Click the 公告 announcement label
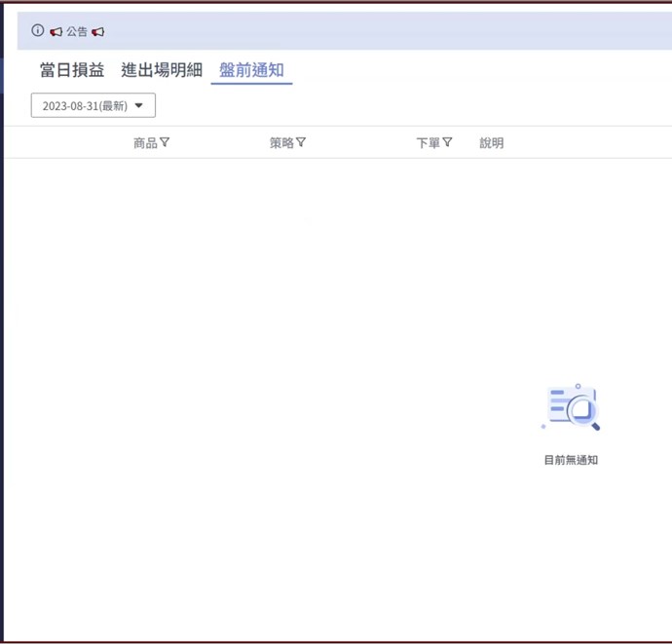The image size is (672, 644). point(77,31)
